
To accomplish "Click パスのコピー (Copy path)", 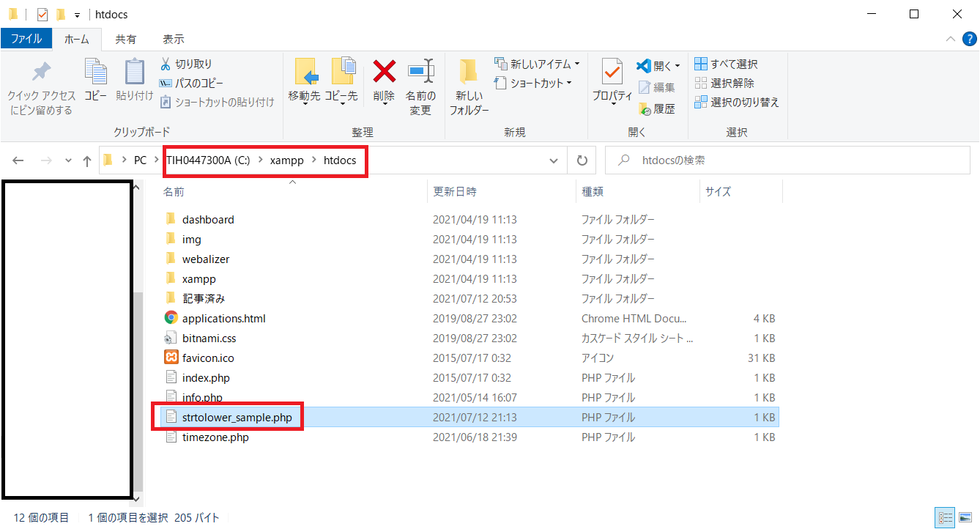I will 191,84.
